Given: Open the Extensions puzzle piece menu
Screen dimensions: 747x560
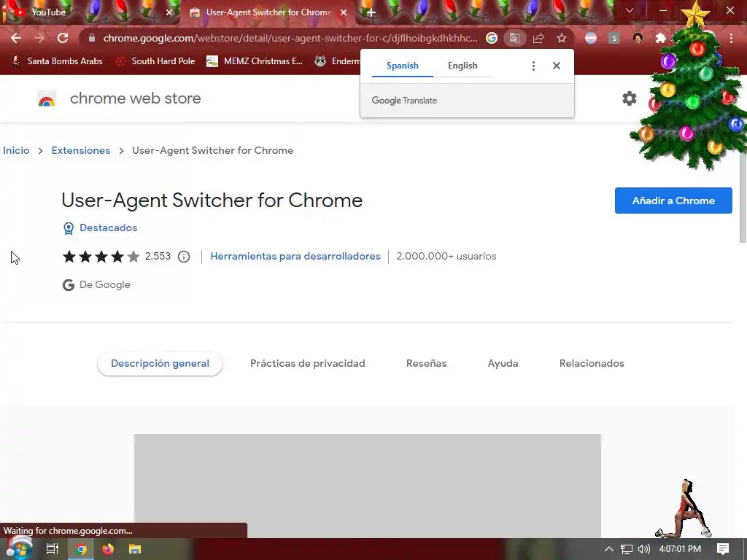Looking at the screenshot, I should (x=661, y=38).
